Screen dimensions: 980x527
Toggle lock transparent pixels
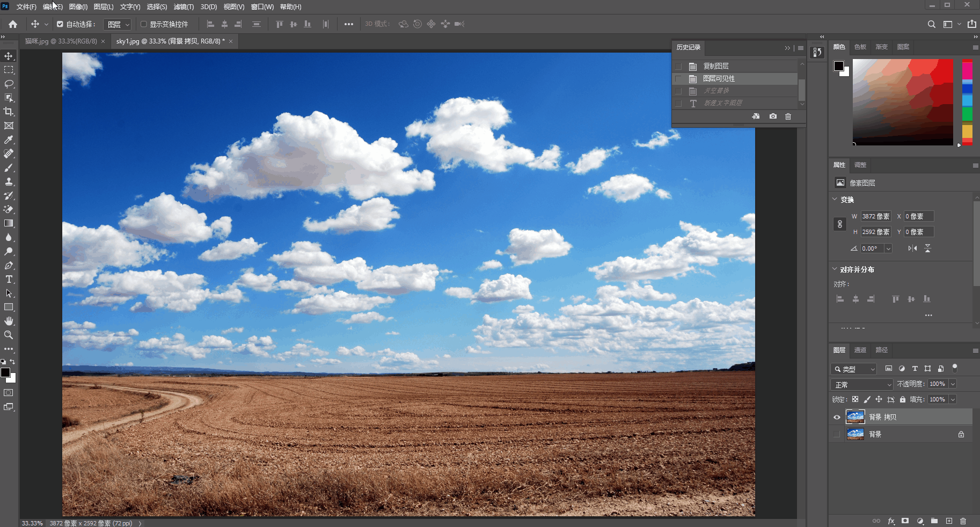[855, 399]
